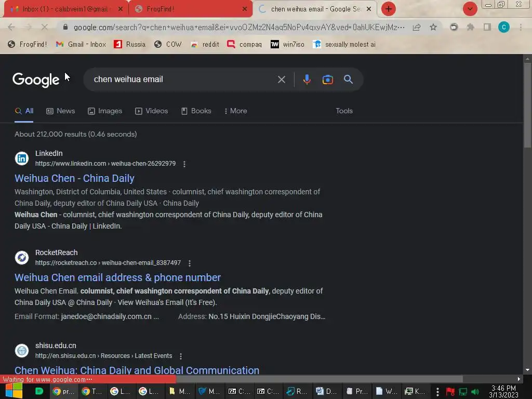Open the reddit bookmark
Screen dimensions: 532x399
205,45
